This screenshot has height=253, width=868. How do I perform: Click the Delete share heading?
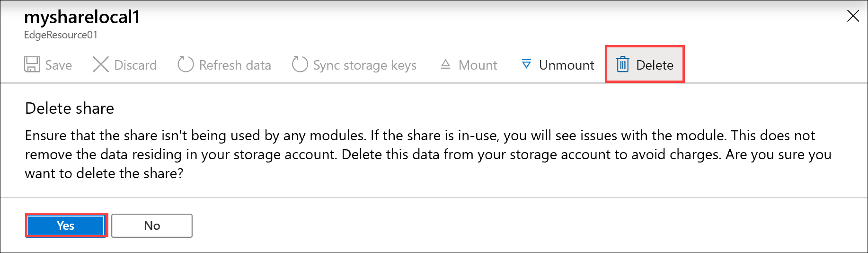pos(70,108)
